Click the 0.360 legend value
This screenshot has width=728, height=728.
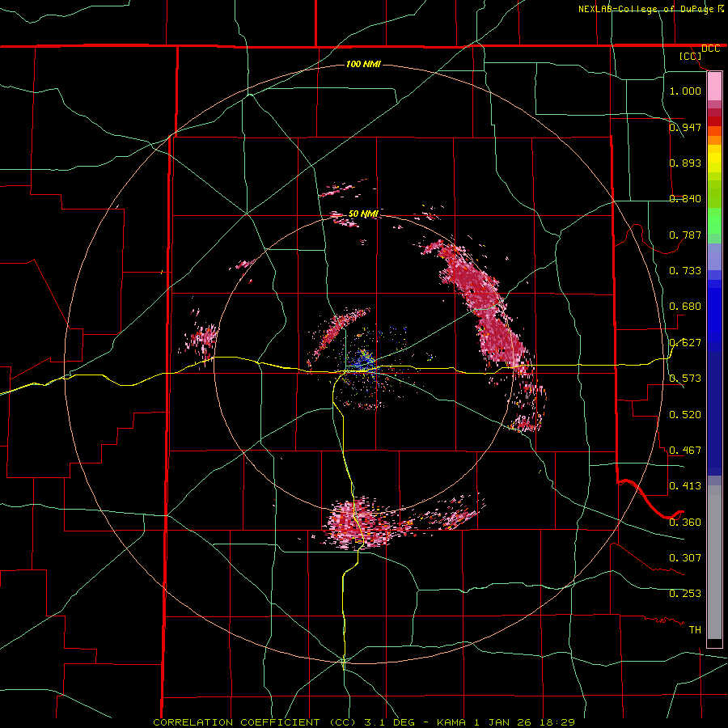pyautogui.click(x=685, y=522)
